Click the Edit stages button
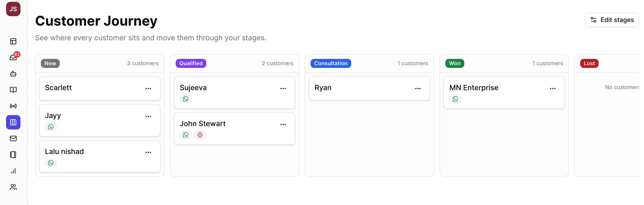Screen dimensions: 644x205 [612, 20]
